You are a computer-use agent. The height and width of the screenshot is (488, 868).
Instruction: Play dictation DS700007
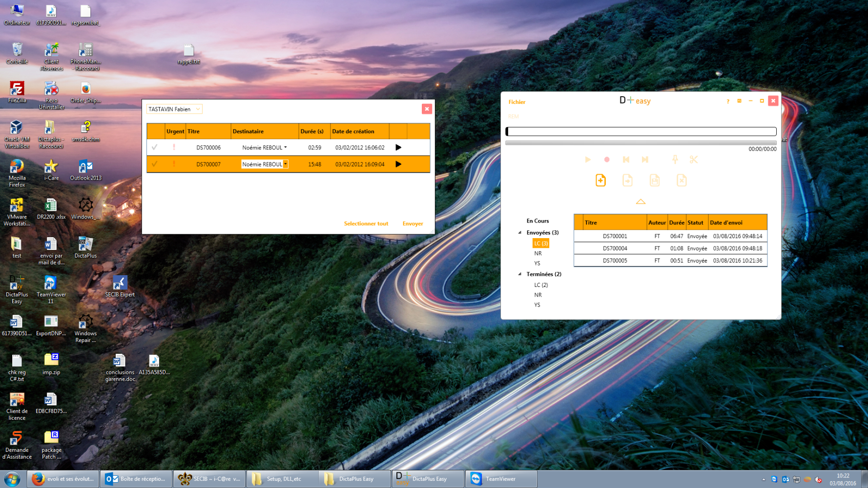(398, 164)
